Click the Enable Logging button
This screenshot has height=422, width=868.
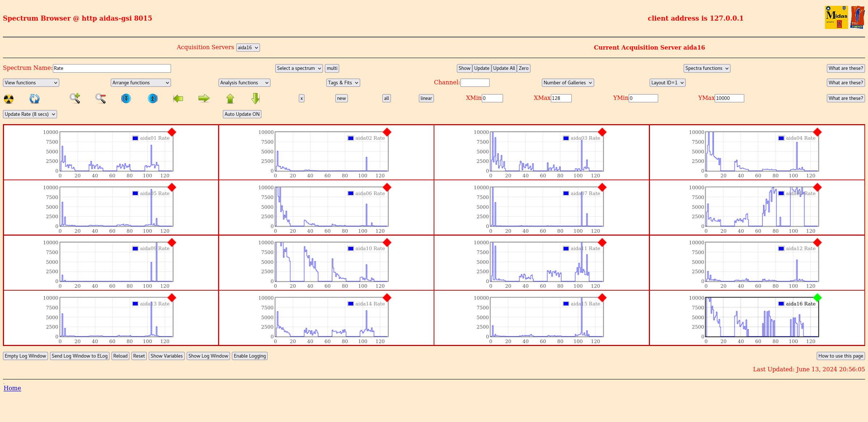click(x=250, y=356)
